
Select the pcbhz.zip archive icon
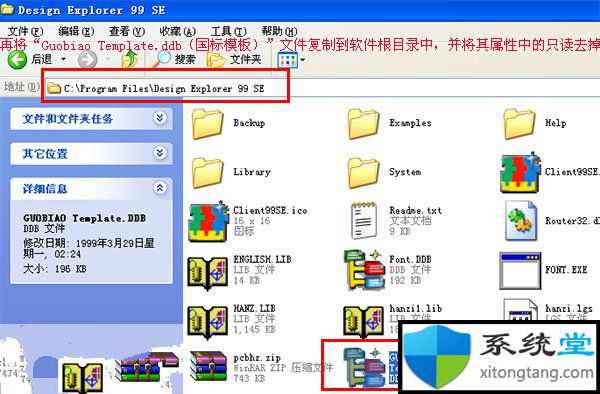point(209,366)
